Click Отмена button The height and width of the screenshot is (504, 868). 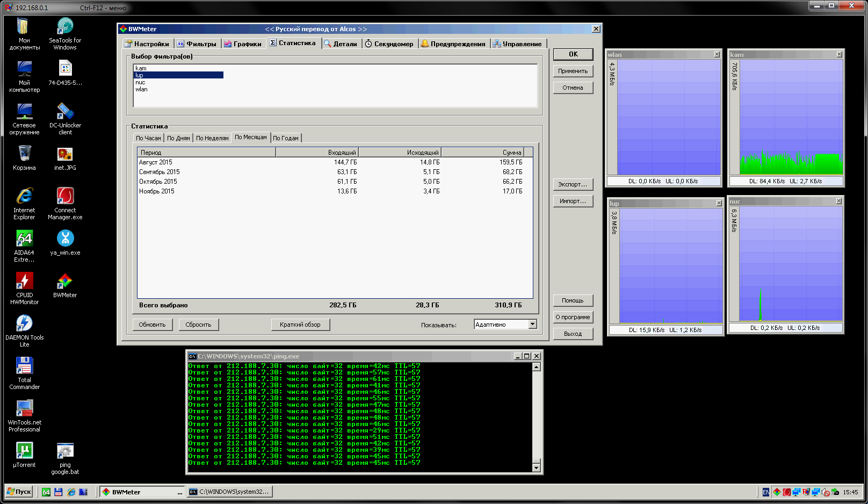pyautogui.click(x=573, y=88)
